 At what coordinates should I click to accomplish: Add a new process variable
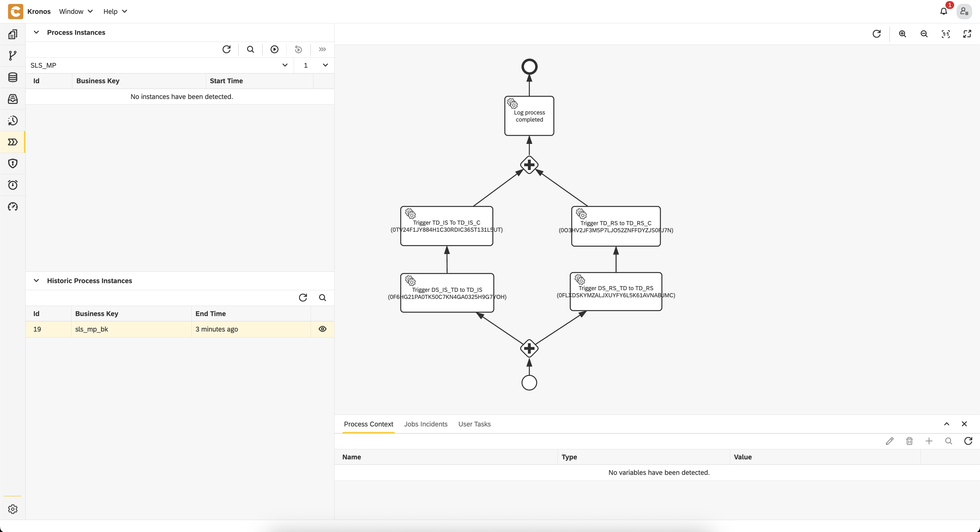929,441
